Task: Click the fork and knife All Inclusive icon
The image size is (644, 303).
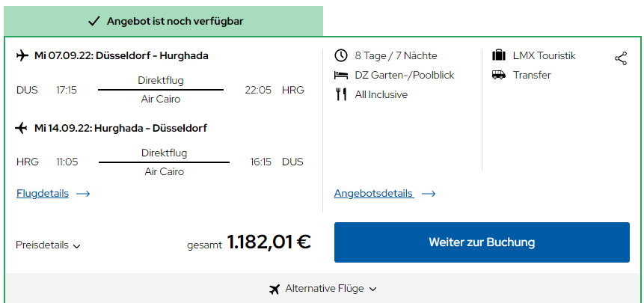Action: coord(341,94)
